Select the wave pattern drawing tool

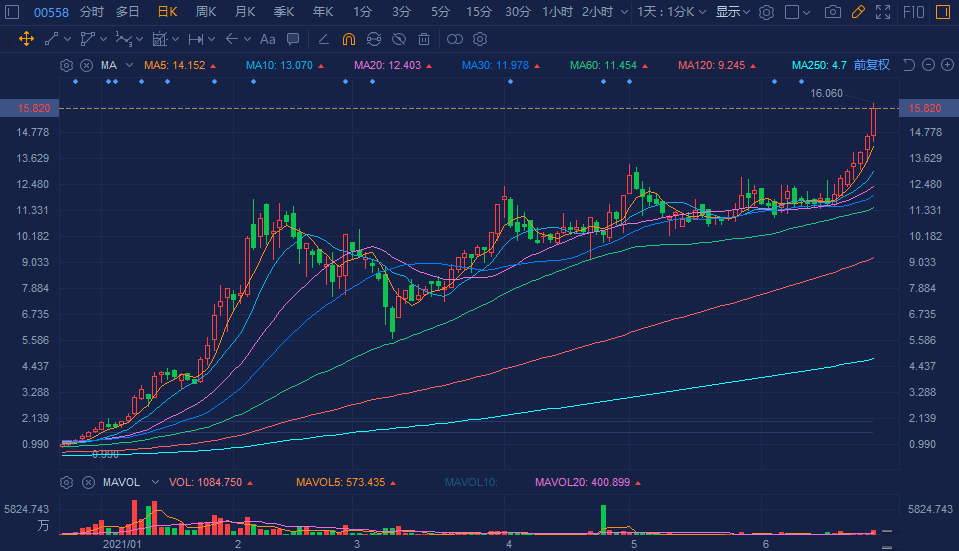pos(124,39)
